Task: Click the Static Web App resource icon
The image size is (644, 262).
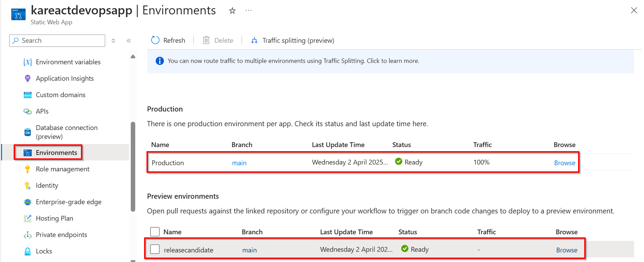Action: click(18, 14)
